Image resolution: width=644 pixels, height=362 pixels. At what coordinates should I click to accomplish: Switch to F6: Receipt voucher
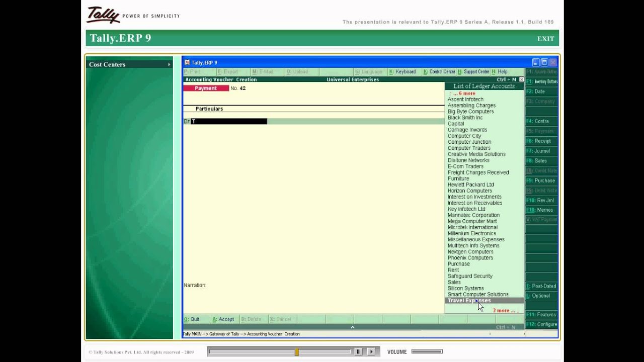[x=541, y=141]
